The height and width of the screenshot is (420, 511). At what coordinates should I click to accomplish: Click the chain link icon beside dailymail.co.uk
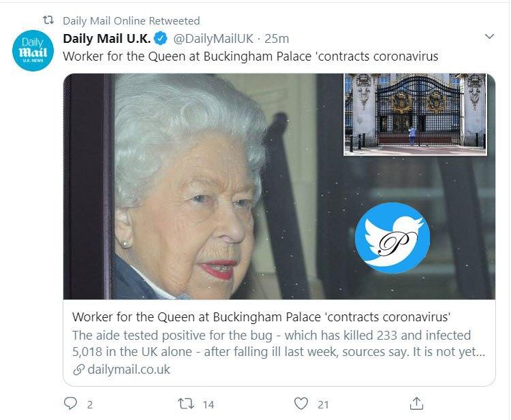tap(78, 370)
